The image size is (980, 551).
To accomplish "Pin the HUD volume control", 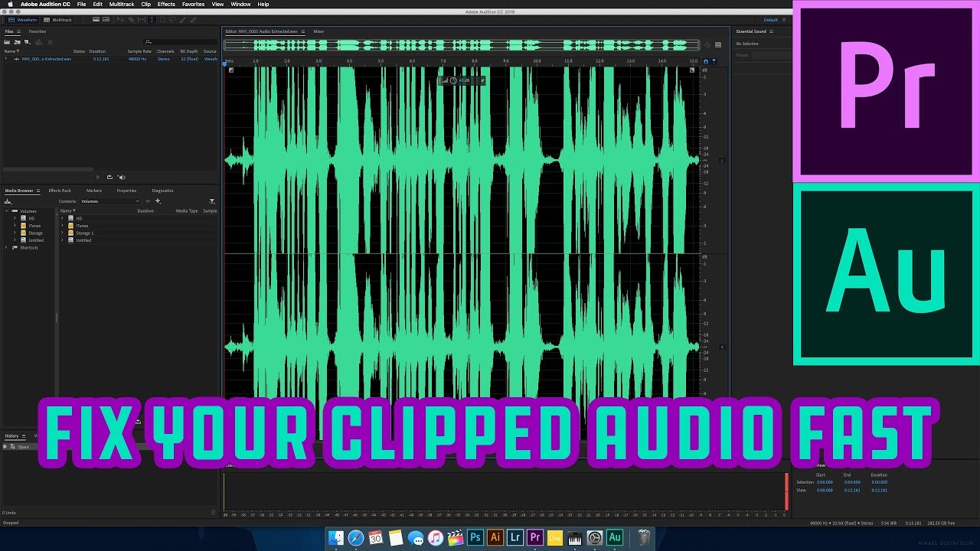I will pos(482,80).
